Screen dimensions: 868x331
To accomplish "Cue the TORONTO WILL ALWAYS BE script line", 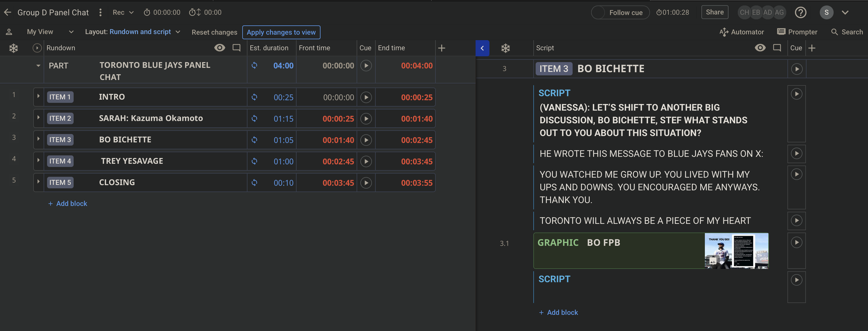I will tap(796, 221).
